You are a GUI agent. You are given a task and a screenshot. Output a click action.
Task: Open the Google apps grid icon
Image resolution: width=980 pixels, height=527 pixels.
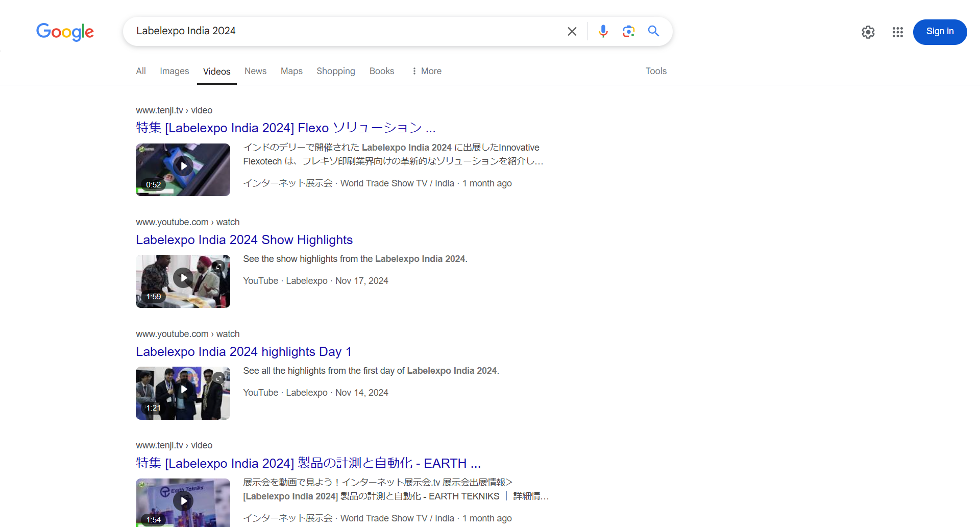pyautogui.click(x=898, y=32)
